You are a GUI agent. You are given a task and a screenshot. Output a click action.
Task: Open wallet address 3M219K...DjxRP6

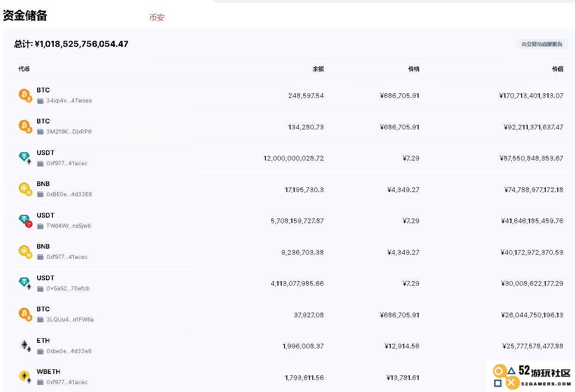69,132
